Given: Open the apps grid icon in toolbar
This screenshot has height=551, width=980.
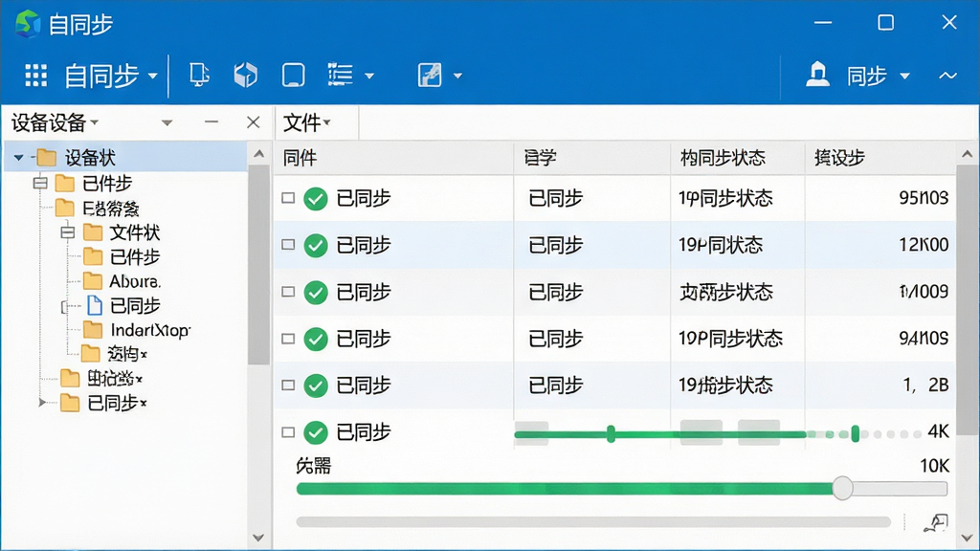Looking at the screenshot, I should tap(35, 76).
